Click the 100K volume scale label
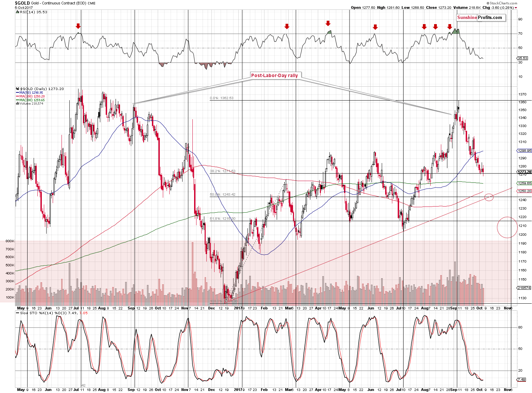Image resolution: width=532 pixels, height=393 pixels. coord(10,298)
